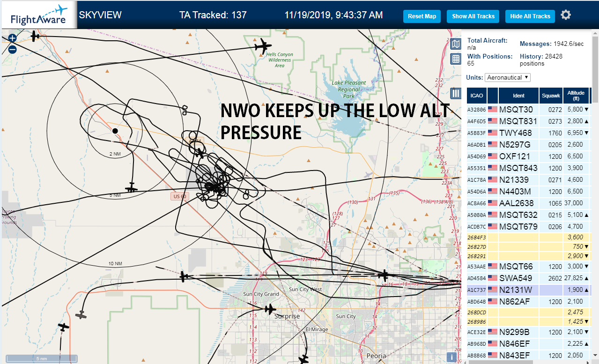Click the grid icon below the layer switcher
Screen dimensions: 599x364
455,59
